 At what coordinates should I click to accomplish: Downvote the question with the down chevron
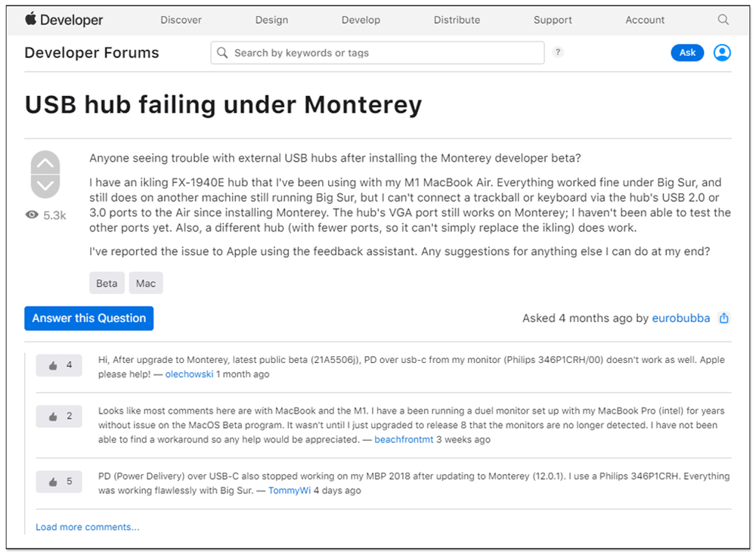[x=45, y=186]
